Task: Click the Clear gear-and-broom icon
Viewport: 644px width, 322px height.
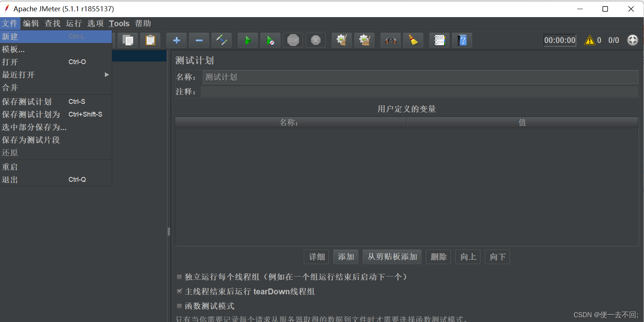Action: point(342,40)
